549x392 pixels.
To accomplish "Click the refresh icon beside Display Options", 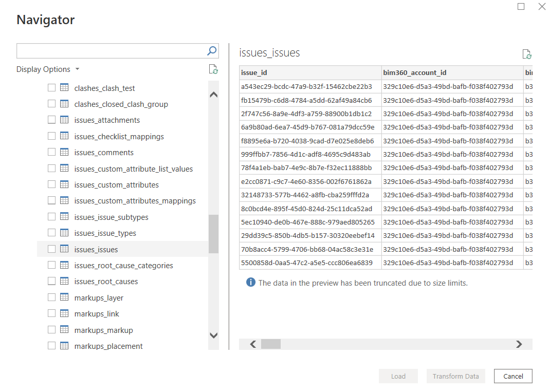I will tap(213, 70).
